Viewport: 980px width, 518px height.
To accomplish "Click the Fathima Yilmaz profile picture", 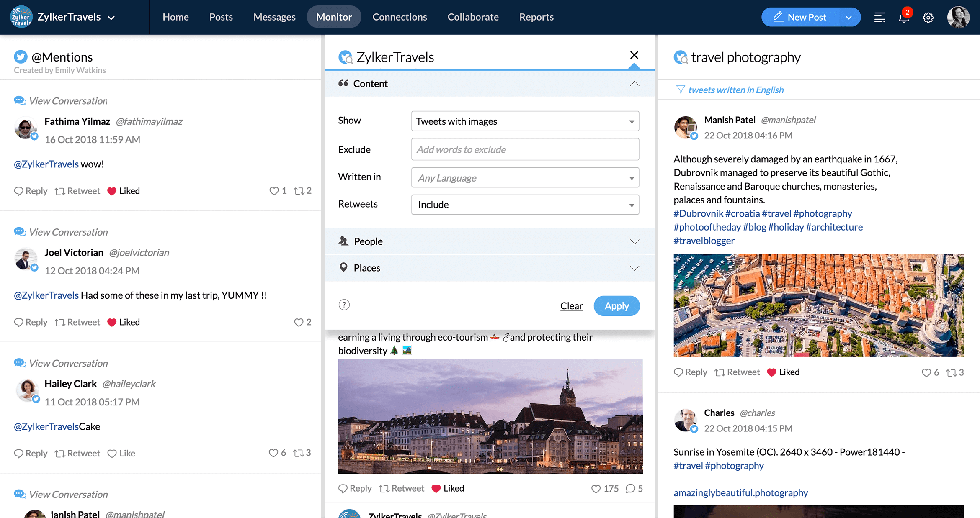I will pos(26,128).
